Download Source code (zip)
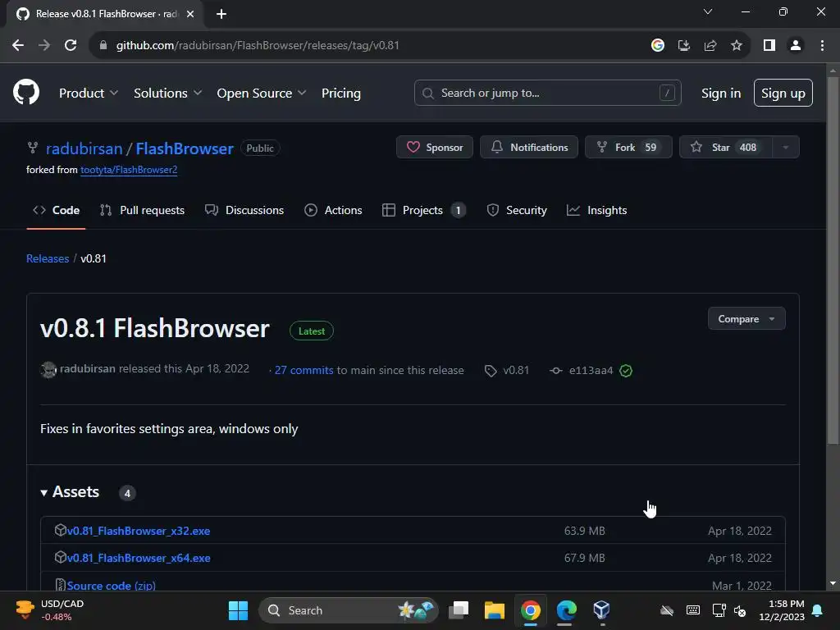Viewport: 840px width, 630px height. [x=111, y=586]
